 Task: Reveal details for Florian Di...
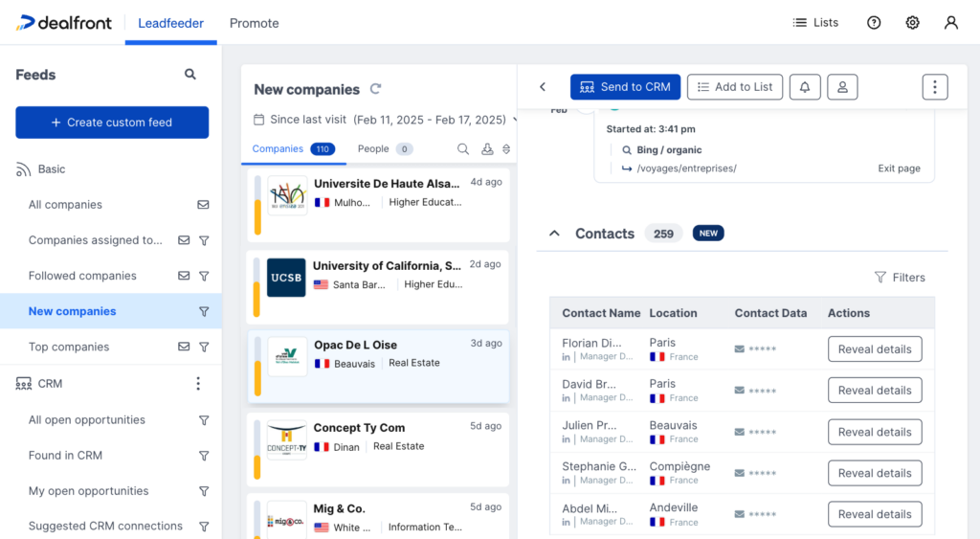click(875, 348)
